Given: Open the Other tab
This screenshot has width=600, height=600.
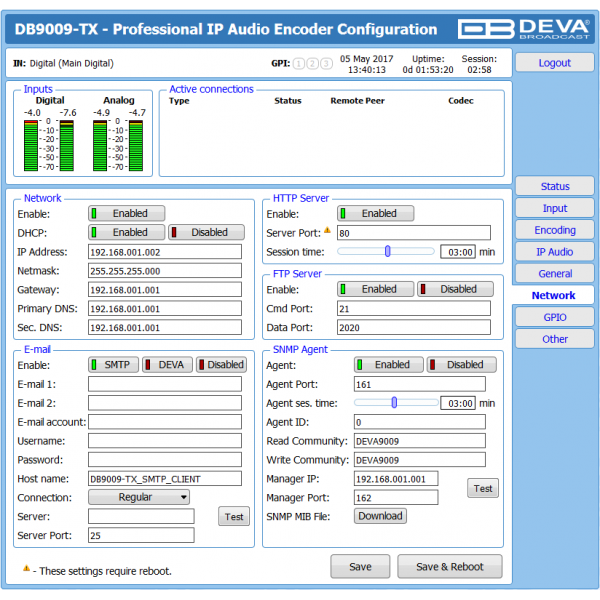Looking at the screenshot, I should (555, 339).
